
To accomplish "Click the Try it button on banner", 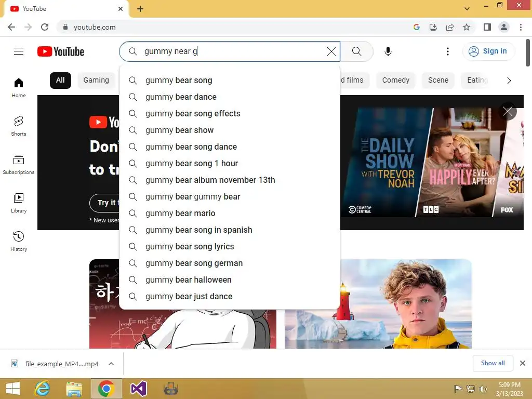I will [x=105, y=203].
